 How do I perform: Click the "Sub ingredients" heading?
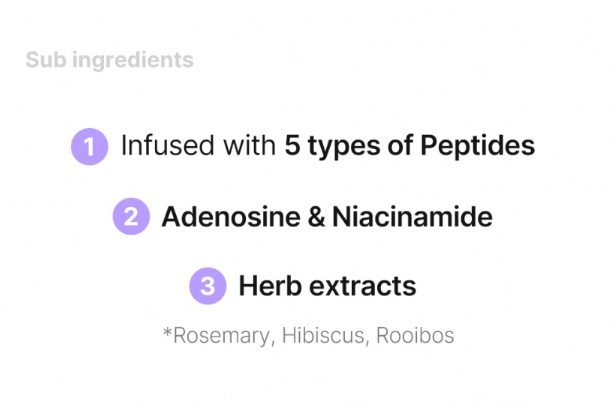click(109, 60)
